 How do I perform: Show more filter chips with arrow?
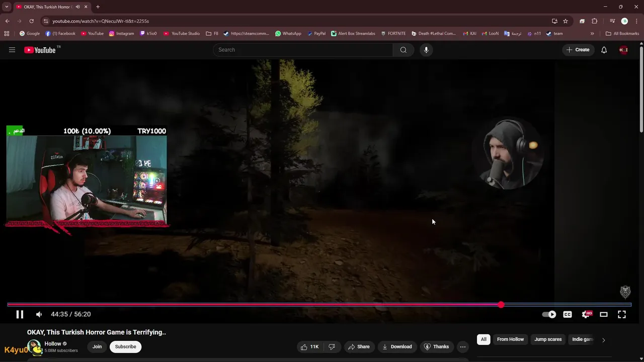point(604,340)
